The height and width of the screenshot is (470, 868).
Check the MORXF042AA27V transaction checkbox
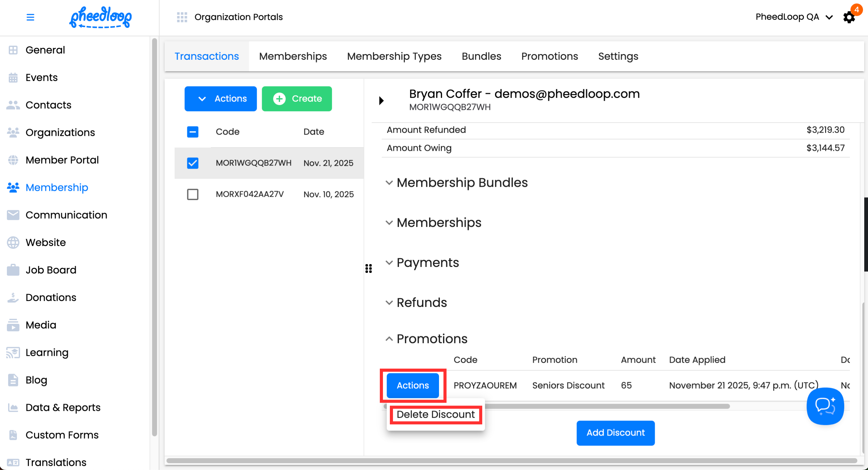(193, 194)
